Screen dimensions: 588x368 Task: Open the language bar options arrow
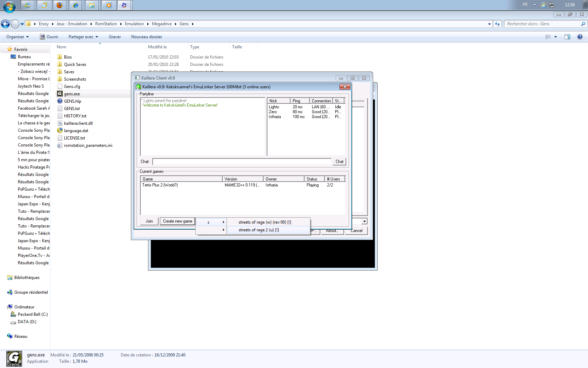click(534, 5)
